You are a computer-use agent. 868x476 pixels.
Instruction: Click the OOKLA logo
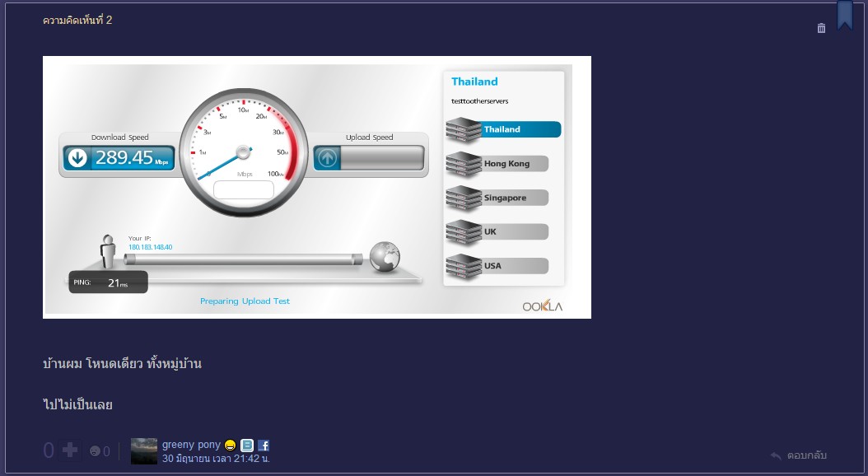[x=543, y=306]
